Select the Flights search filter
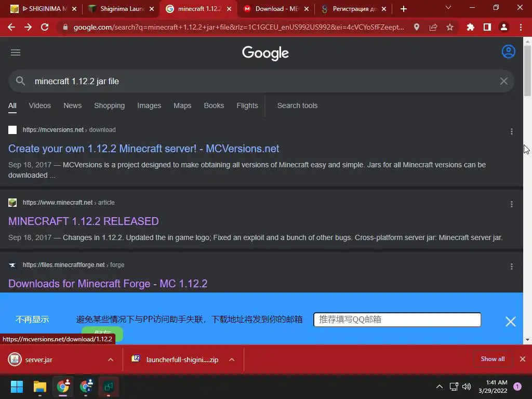This screenshot has width=532, height=399. click(247, 105)
